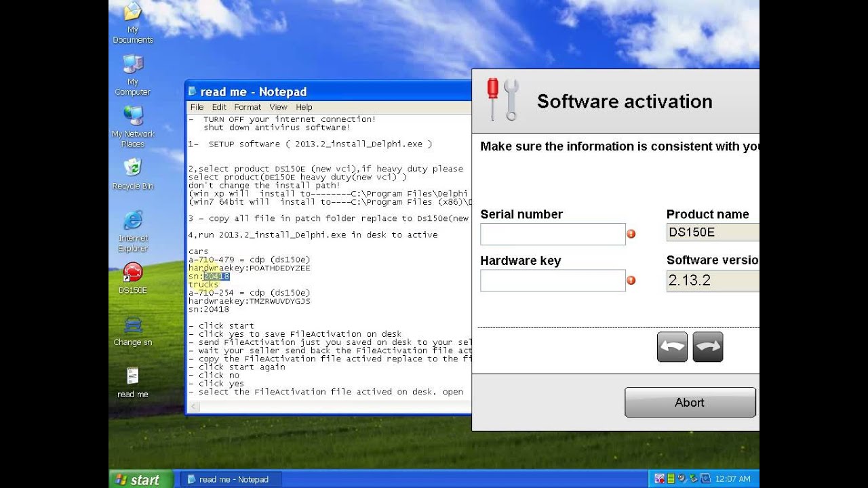868x488 pixels.
Task: Click the Serial number input field
Action: 553,234
